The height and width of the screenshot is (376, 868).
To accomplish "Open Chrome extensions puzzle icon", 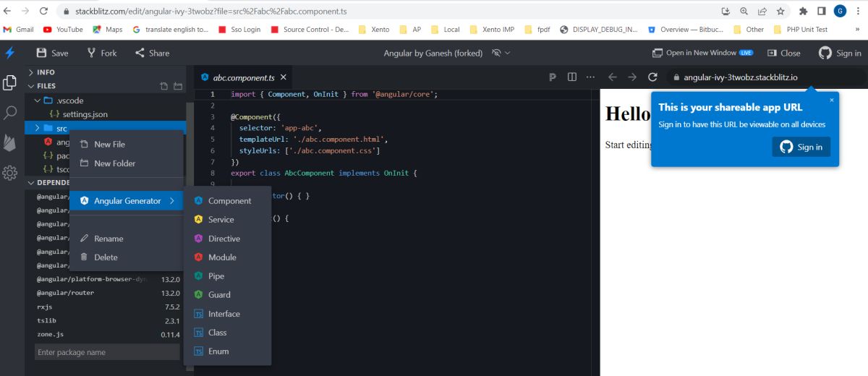I will tap(803, 11).
